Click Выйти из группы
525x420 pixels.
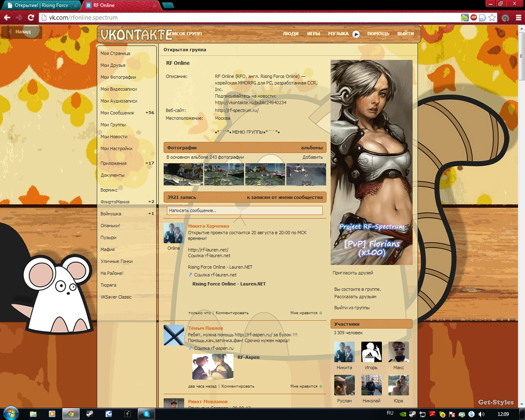coord(352,308)
